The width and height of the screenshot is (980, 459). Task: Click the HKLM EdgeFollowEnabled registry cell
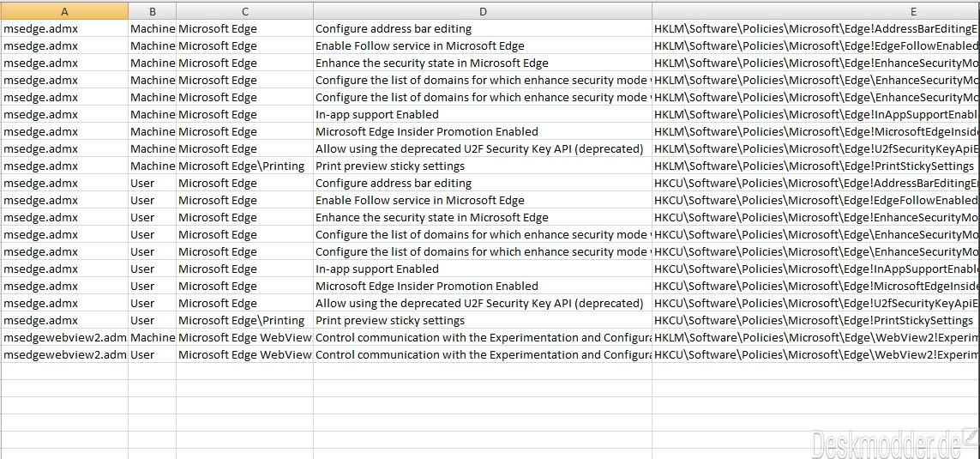(816, 45)
